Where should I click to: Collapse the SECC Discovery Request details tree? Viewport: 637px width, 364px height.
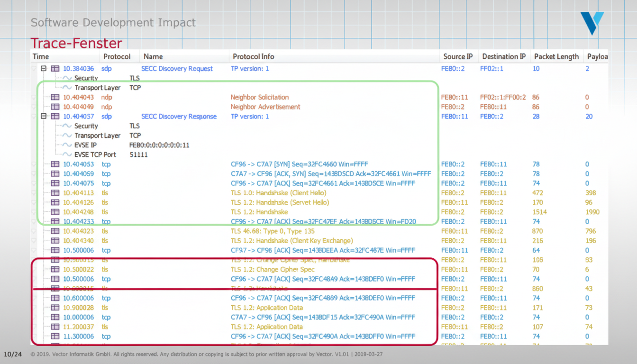43,68
